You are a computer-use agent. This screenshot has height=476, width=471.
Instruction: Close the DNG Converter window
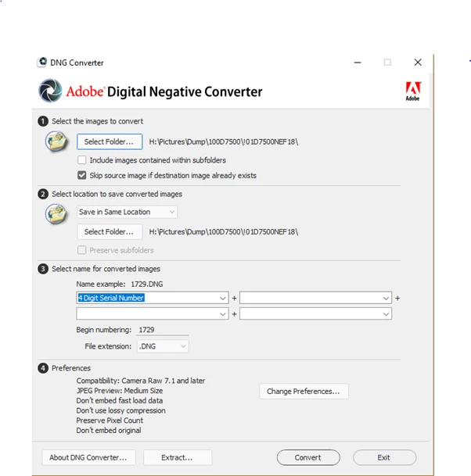pyautogui.click(x=418, y=63)
